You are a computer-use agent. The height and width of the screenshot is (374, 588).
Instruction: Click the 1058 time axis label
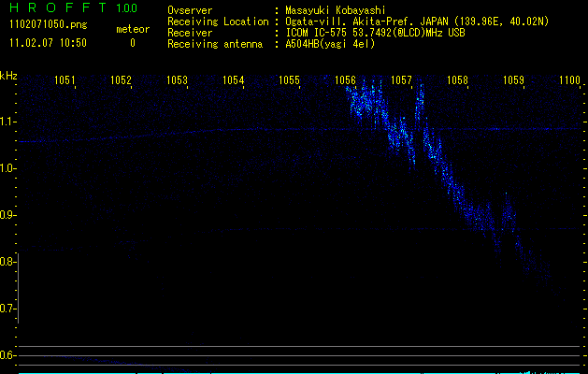(457, 80)
